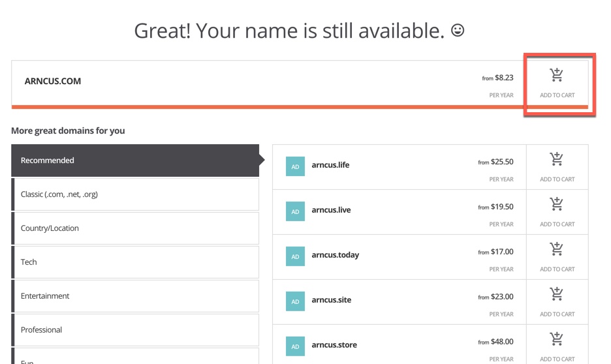Viewport: 611px width, 364px height.
Task: Click cart icon for arncus.today
Action: 557,249
